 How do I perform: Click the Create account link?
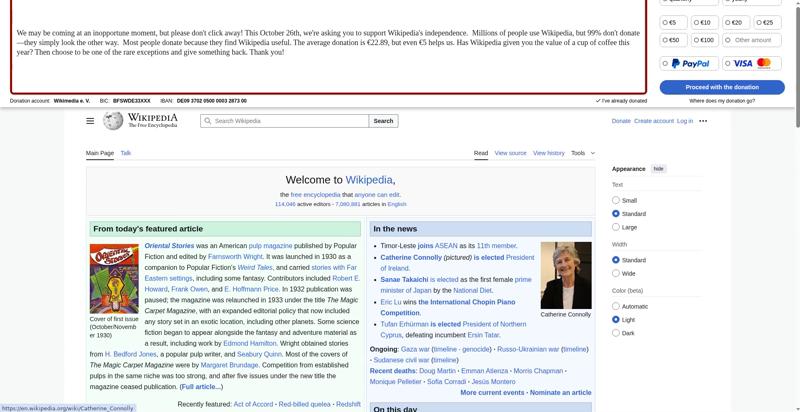click(x=654, y=121)
